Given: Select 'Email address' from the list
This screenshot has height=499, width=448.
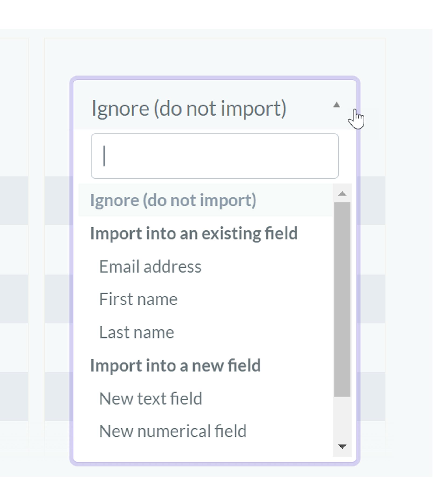Looking at the screenshot, I should 150,266.
